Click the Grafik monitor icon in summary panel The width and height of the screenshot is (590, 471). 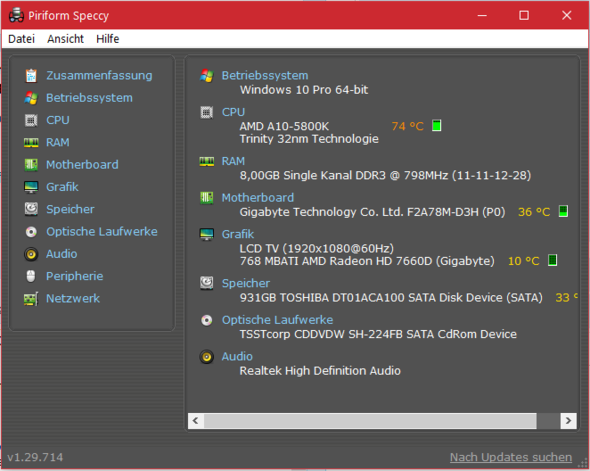coord(207,234)
